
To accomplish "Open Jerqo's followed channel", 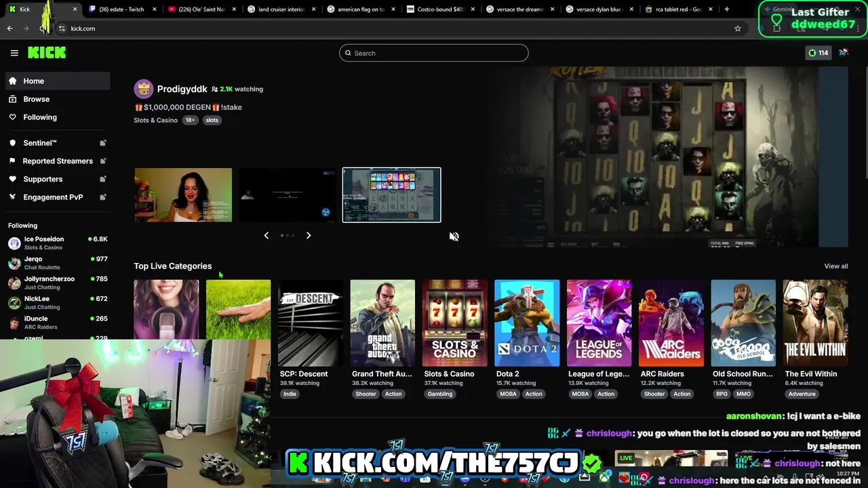I will (x=58, y=263).
